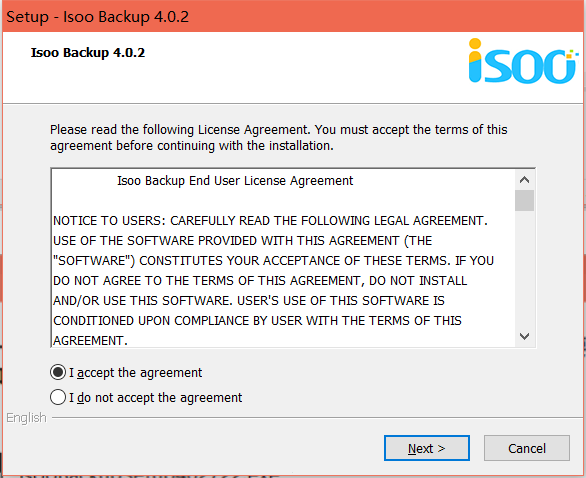Screen dimensions: 586x478
Task: Click the 'DO NOT AGREE TO THE TERMS' license line
Action: [x=260, y=281]
